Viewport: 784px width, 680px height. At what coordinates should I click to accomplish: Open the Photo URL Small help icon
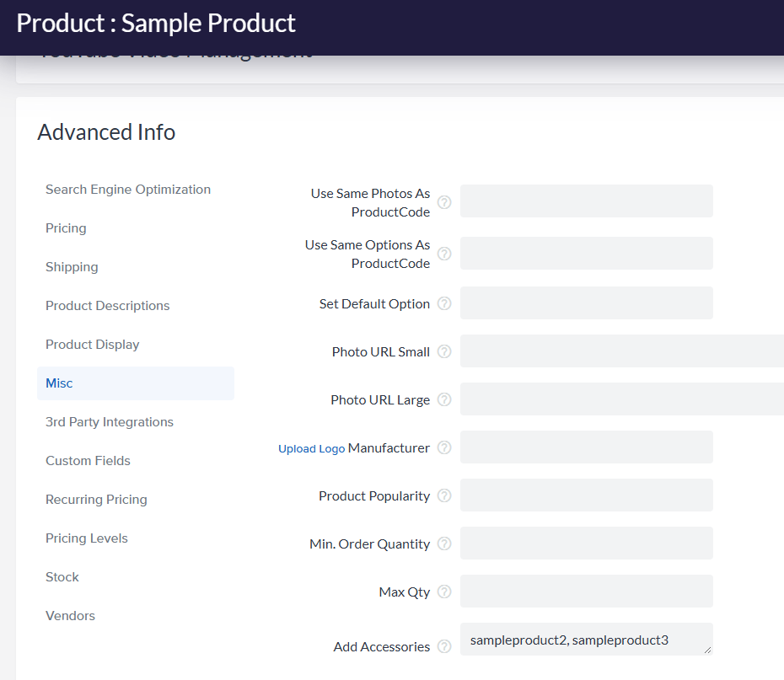click(x=443, y=351)
